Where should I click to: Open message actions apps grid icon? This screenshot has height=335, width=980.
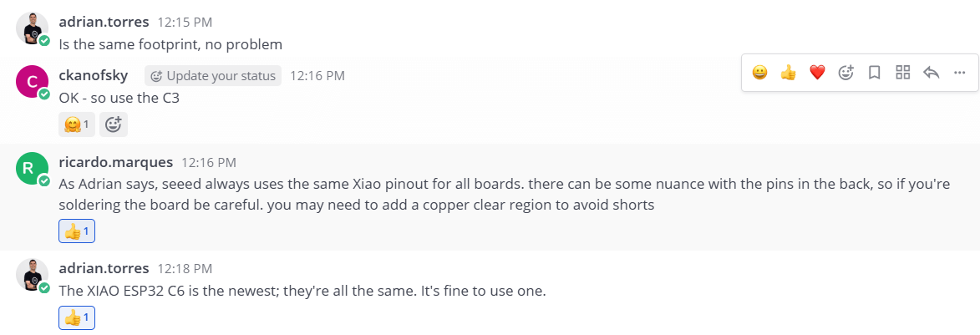pyautogui.click(x=902, y=73)
